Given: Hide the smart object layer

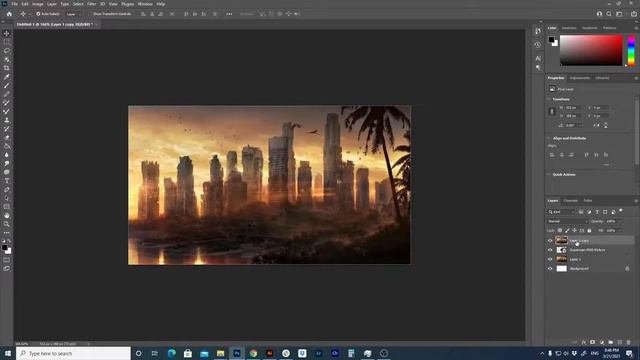Looking at the screenshot, I should coord(550,250).
